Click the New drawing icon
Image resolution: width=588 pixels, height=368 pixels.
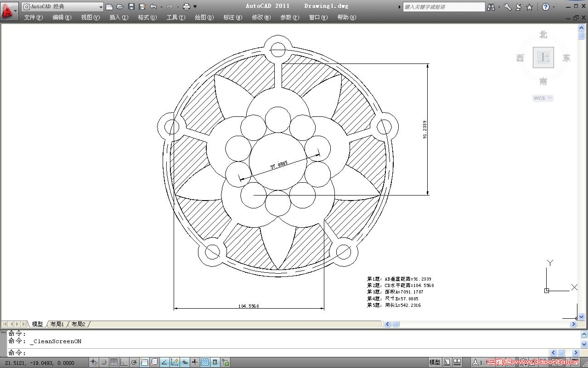109,6
